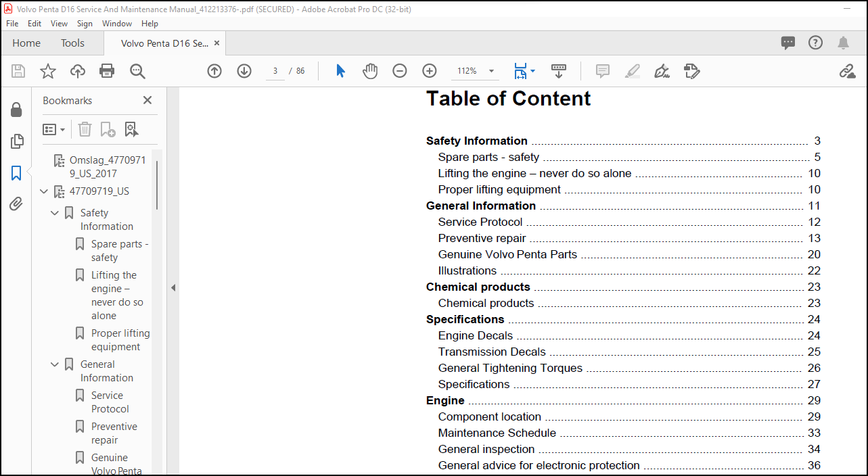Open the attachments paperclip panel

click(x=16, y=204)
